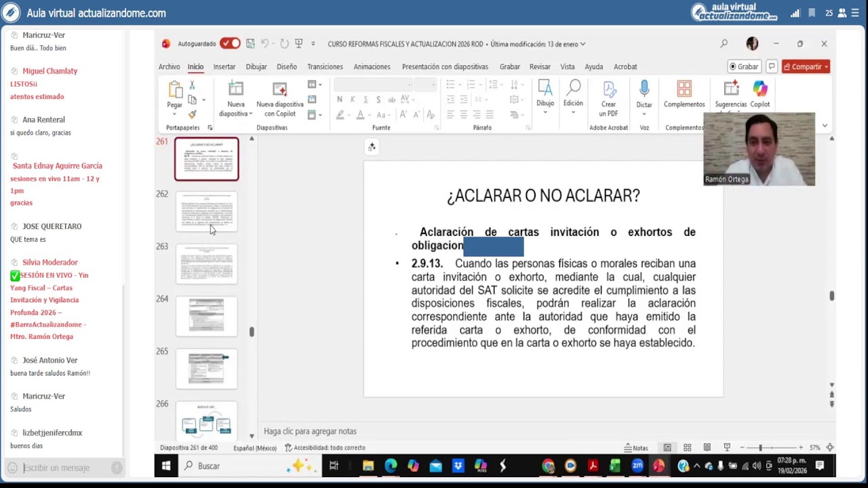Image resolution: width=868 pixels, height=488 pixels.
Task: Toggle the Grabar record button
Action: (x=744, y=66)
